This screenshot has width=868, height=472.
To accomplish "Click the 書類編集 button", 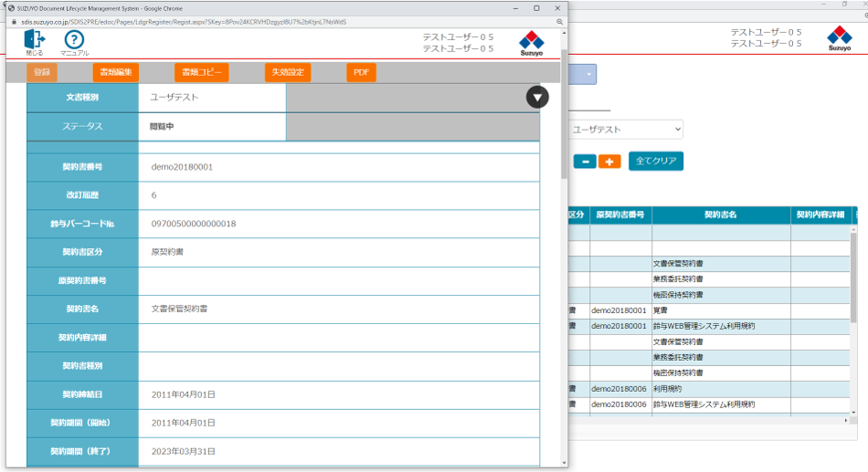I will point(116,72).
